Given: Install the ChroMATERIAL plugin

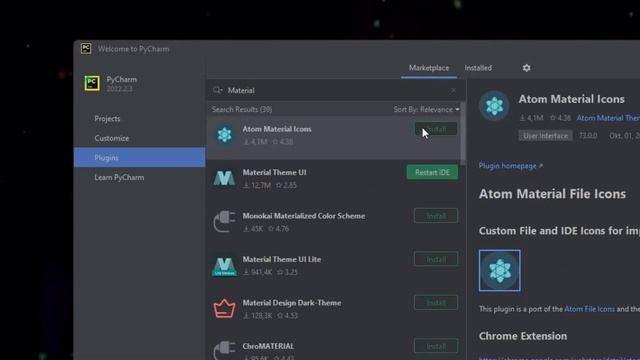Looking at the screenshot, I should 436,346.
